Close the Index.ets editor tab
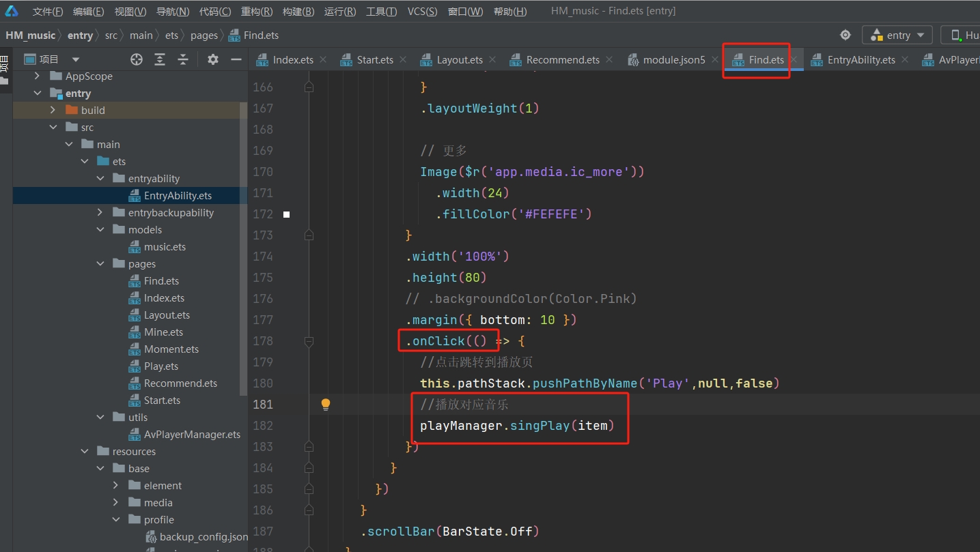Screen dimensions: 980x552 tap(324, 60)
